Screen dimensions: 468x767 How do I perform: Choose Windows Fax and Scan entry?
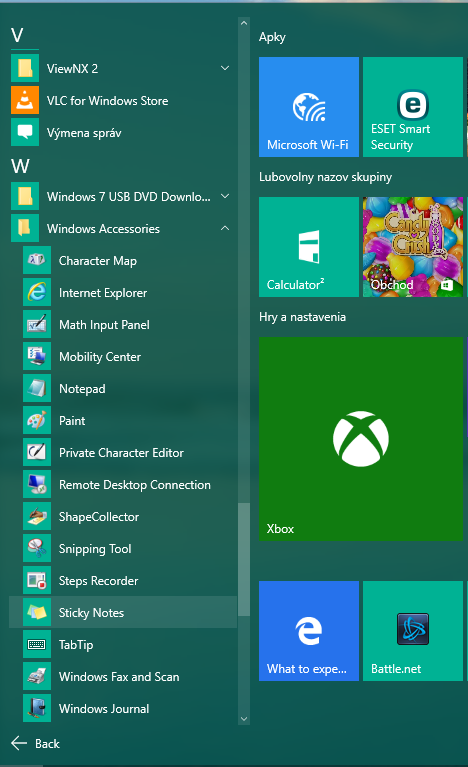pyautogui.click(x=123, y=677)
